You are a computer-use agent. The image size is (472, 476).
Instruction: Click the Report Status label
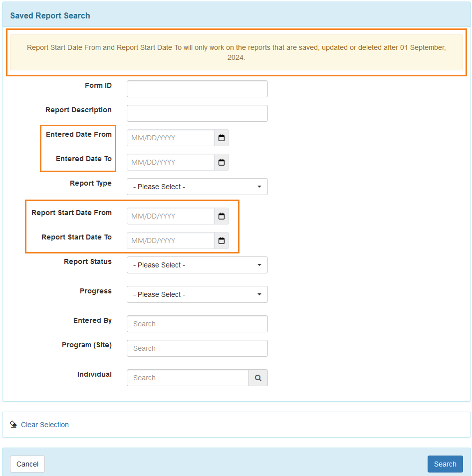click(88, 261)
